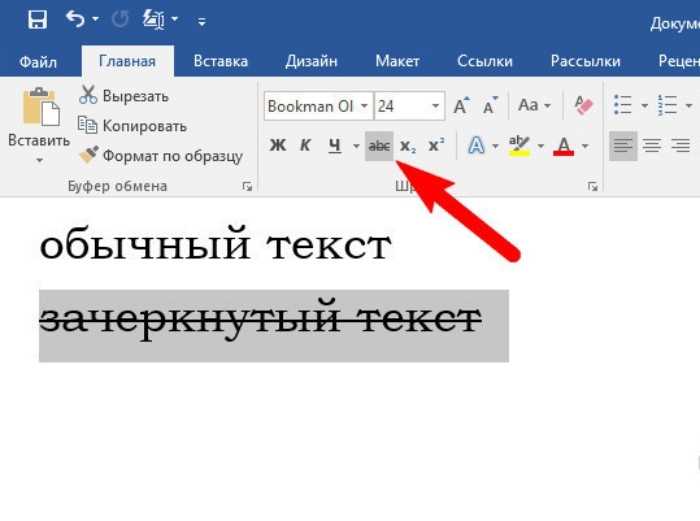This screenshot has height=521, width=700.
Task: Open the text effects dropdown arrow
Action: click(495, 146)
